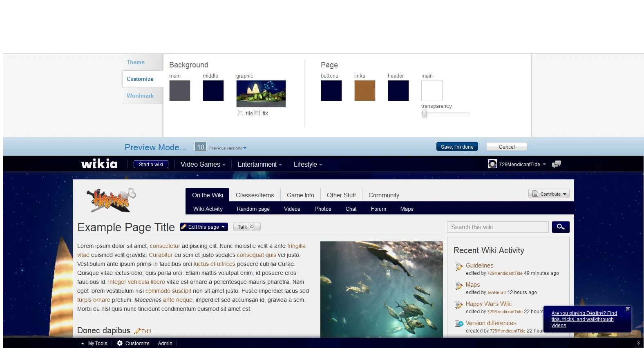The width and height of the screenshot is (644, 348).
Task: Click the user avatar for 729MendicantTide
Action: (x=492, y=164)
